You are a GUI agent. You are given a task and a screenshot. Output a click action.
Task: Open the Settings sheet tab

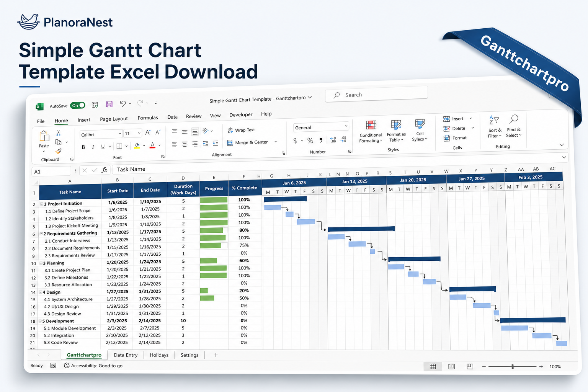189,355
